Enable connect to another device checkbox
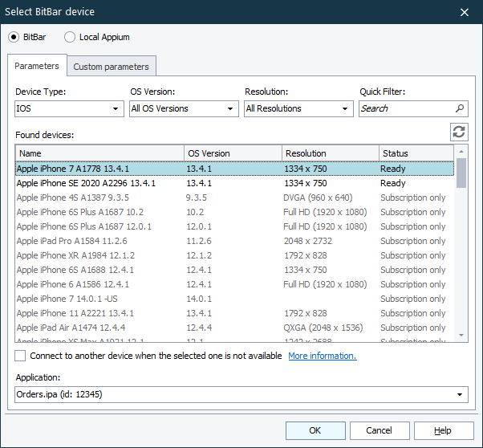The height and width of the screenshot is (448, 483). point(20,356)
